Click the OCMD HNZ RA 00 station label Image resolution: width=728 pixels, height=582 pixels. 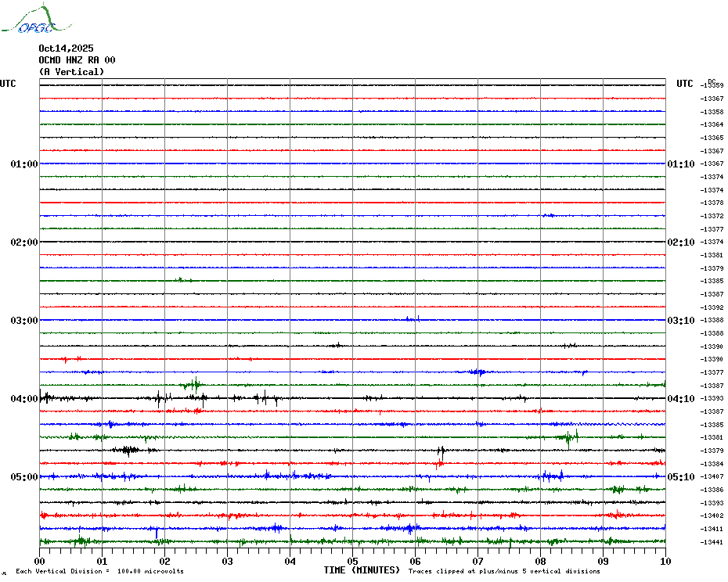[77, 60]
